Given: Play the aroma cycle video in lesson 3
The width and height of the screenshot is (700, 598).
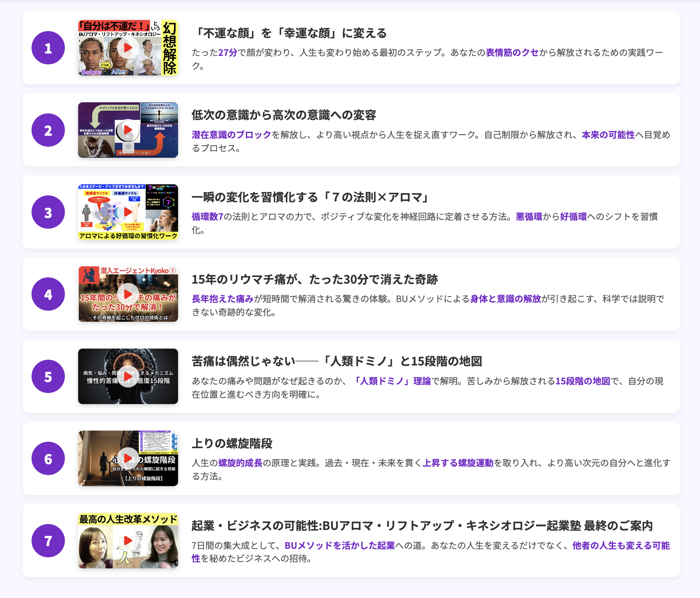Looking at the screenshot, I should (x=128, y=212).
